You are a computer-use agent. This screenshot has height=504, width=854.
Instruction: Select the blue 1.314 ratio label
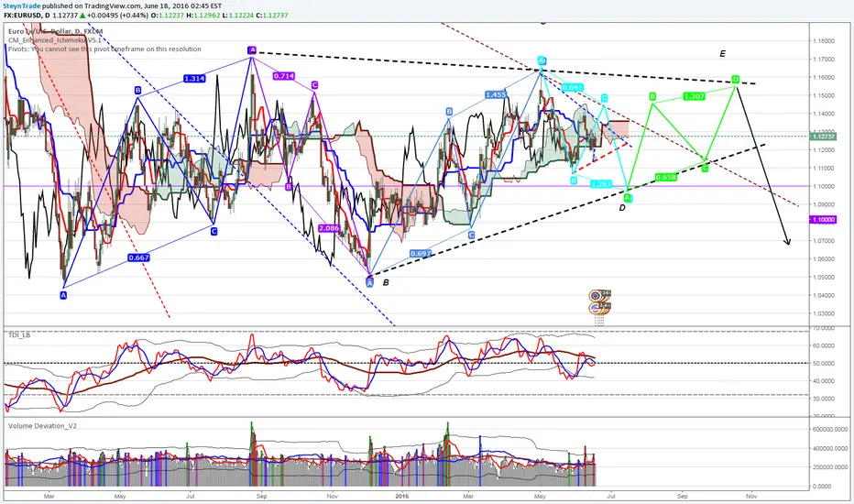point(194,79)
